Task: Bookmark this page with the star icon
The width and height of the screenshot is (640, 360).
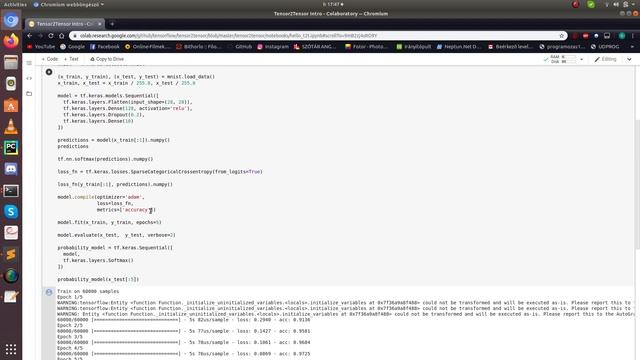Action: point(561,36)
